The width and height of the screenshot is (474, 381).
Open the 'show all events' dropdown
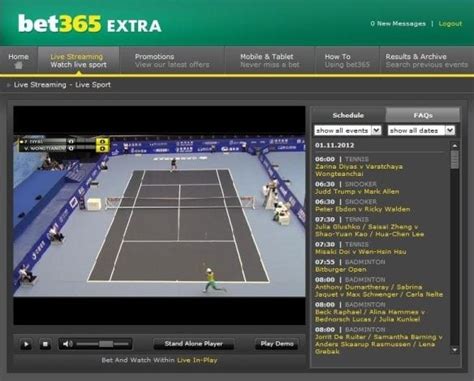click(348, 130)
